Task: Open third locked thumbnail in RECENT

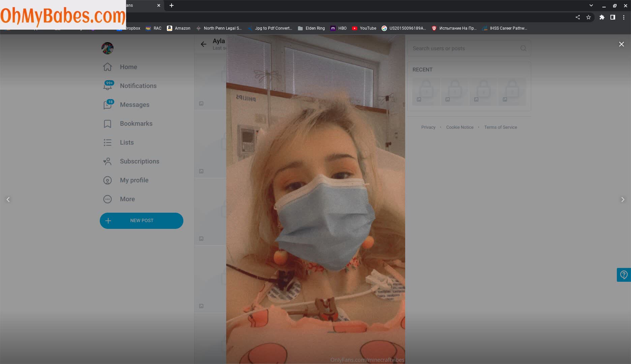Action: pyautogui.click(x=483, y=92)
